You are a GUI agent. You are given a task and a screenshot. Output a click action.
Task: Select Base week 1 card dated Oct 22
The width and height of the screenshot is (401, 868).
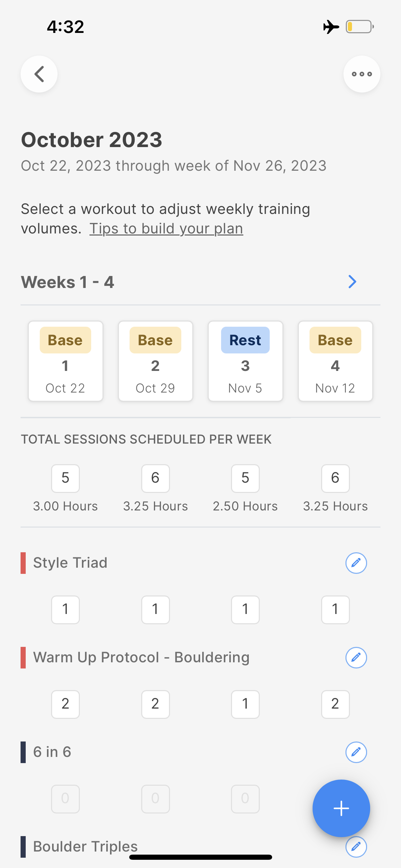65,361
